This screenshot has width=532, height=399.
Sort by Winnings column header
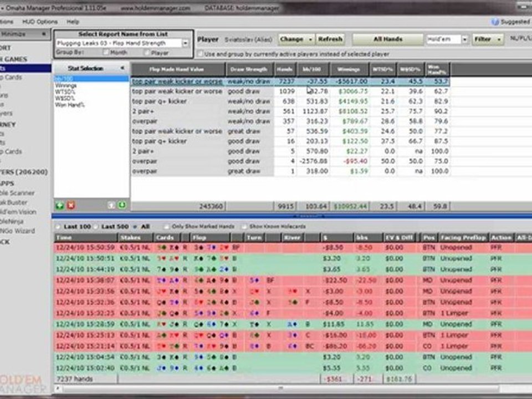349,70
